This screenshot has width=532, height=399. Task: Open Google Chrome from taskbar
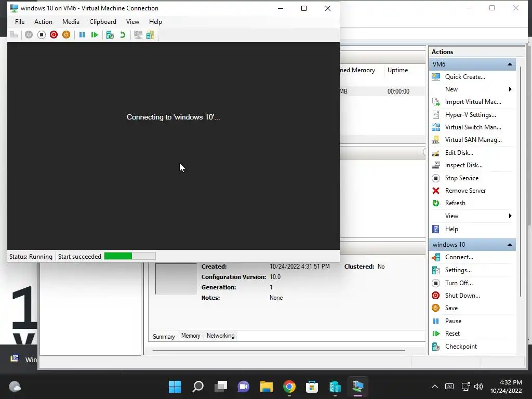click(289, 387)
